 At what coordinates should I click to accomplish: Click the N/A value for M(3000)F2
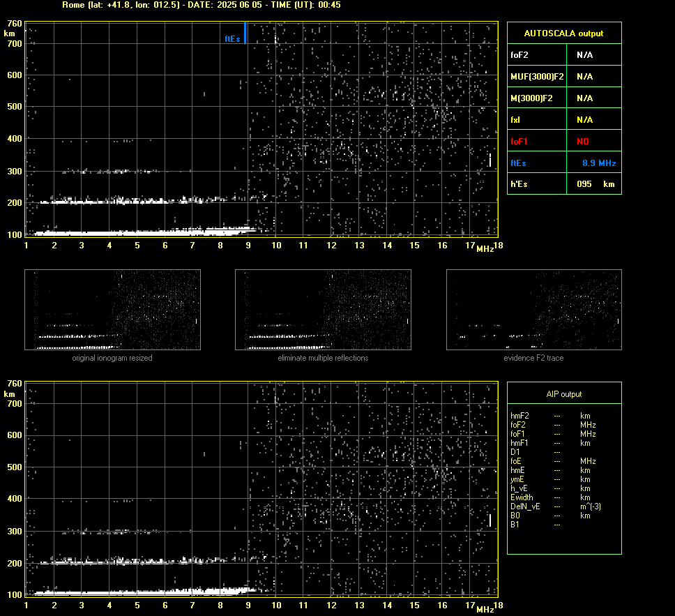(x=584, y=98)
